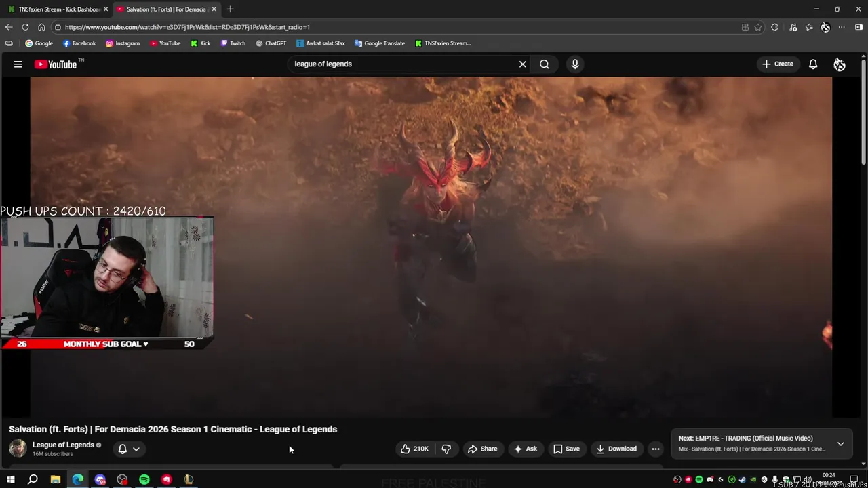Screen dimensions: 868x488
Task: Start voice search with microphone
Action: point(575,64)
